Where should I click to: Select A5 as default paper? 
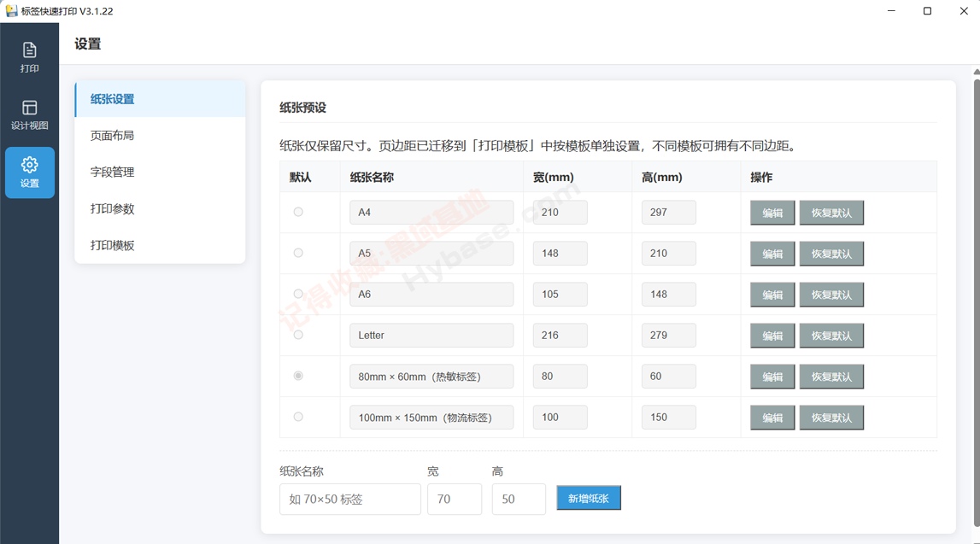tap(298, 253)
